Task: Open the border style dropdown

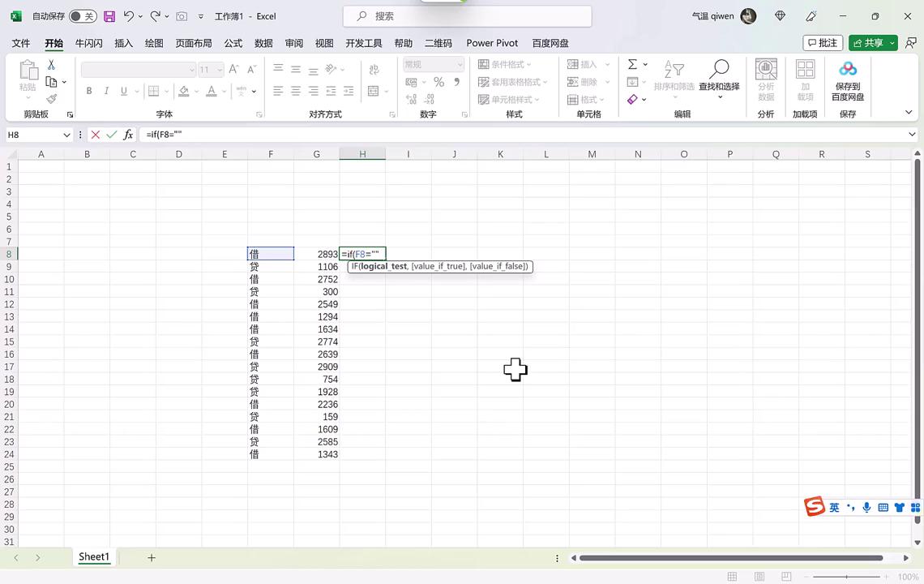Action: click(x=167, y=92)
